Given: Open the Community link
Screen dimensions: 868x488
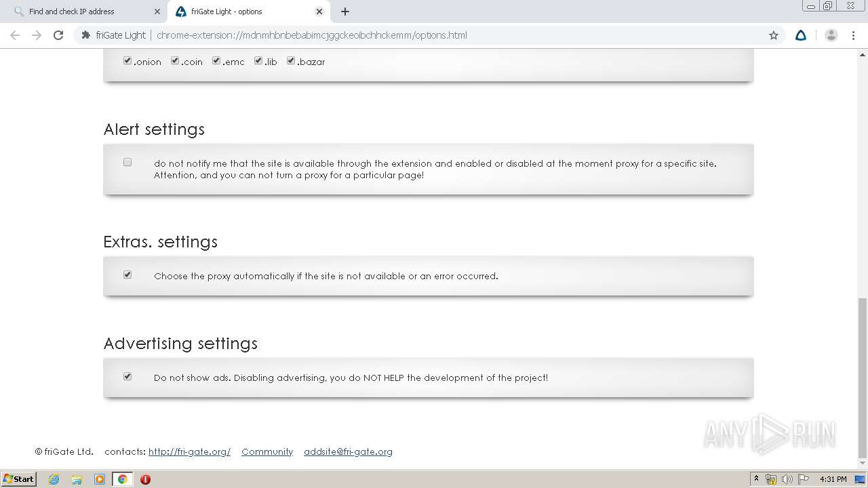Looking at the screenshot, I should click(x=267, y=451).
